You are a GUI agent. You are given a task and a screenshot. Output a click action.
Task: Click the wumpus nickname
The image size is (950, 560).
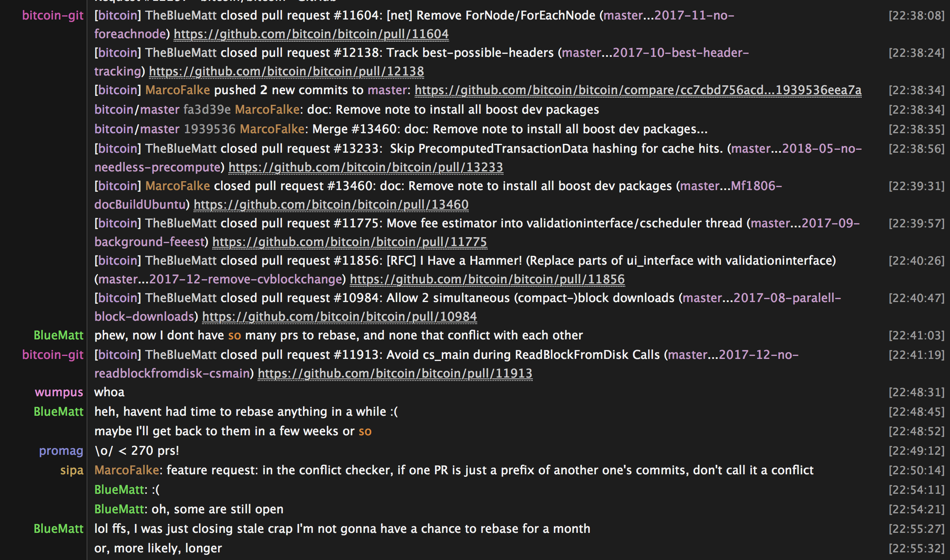pos(59,392)
